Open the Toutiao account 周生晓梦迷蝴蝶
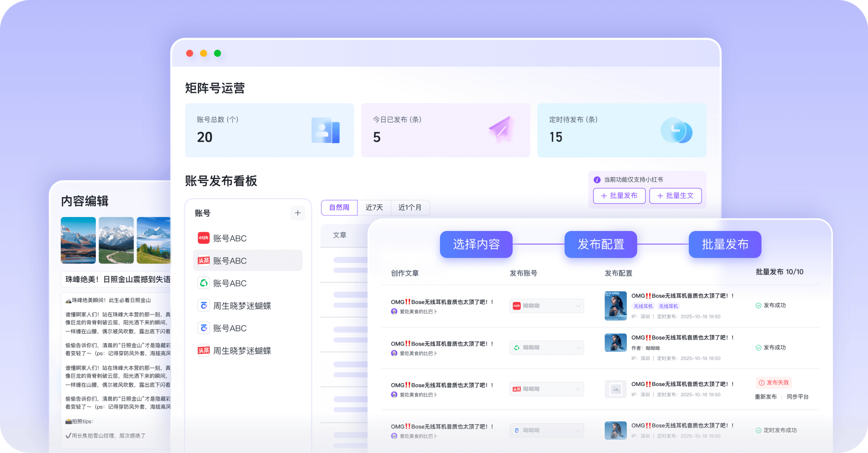The width and height of the screenshot is (868, 453). [x=242, y=351]
